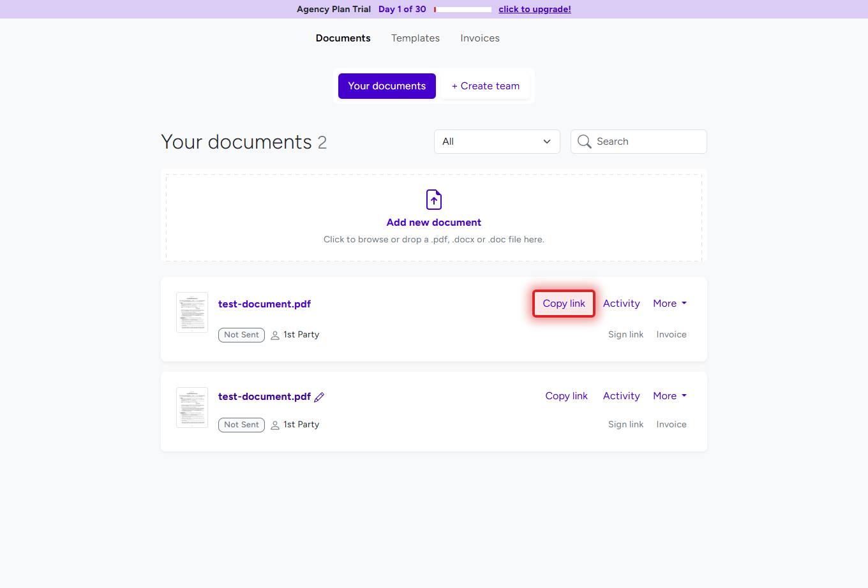This screenshot has height=588, width=868.
Task: Select the Your documents button
Action: 387,85
